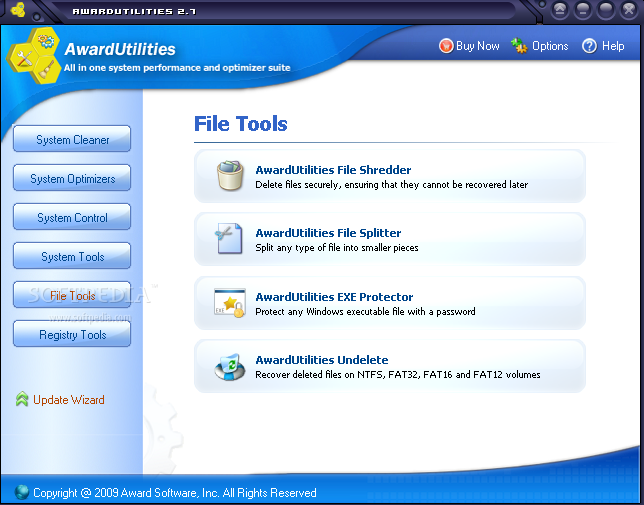This screenshot has width=644, height=505.
Task: Click the Help question mark icon
Action: point(589,46)
